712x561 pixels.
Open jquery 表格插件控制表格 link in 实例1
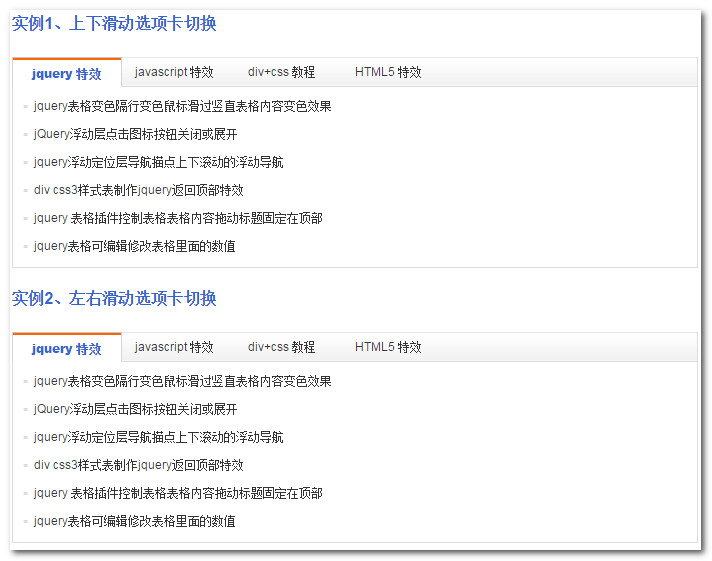pos(178,218)
